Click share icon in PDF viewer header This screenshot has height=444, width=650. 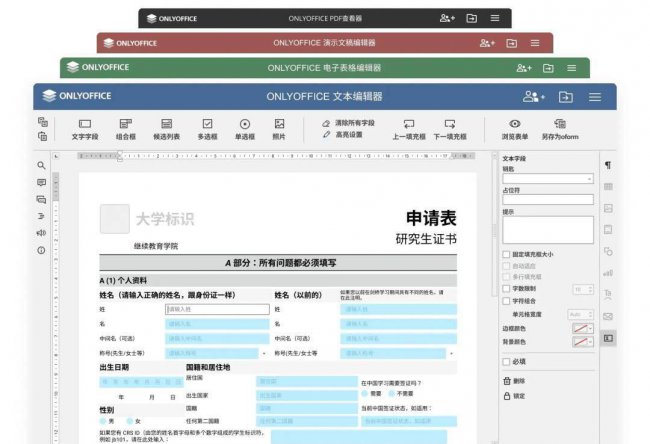[x=447, y=18]
